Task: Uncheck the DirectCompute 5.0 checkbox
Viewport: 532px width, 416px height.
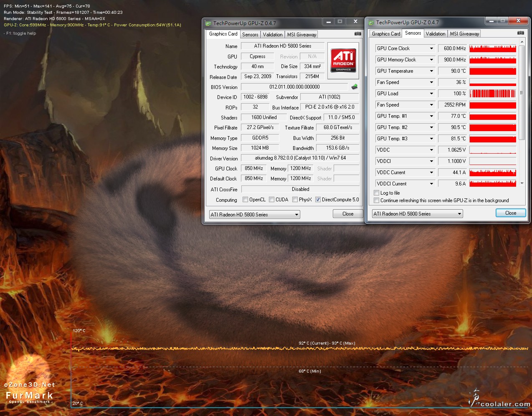Action: 318,200
